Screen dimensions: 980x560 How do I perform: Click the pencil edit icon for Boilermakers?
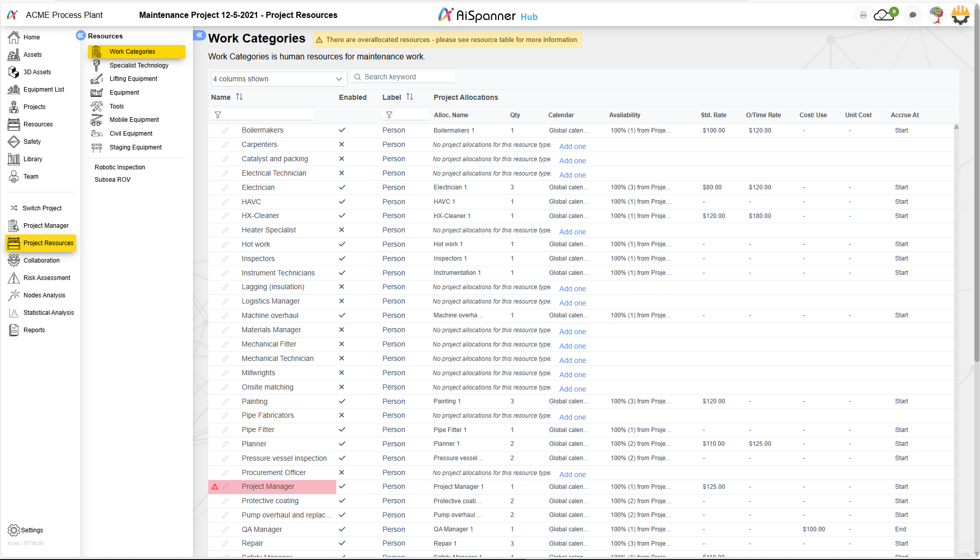click(225, 131)
